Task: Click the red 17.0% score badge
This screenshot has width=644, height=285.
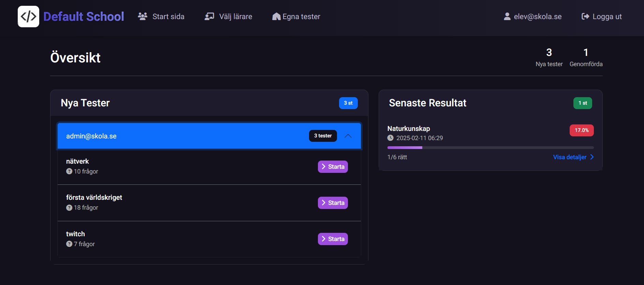Action: point(581,130)
